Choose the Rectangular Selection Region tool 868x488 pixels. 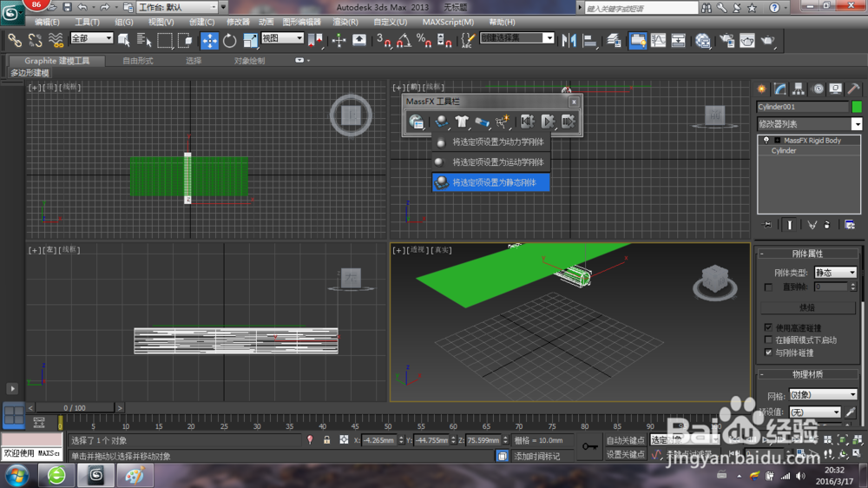coord(165,41)
